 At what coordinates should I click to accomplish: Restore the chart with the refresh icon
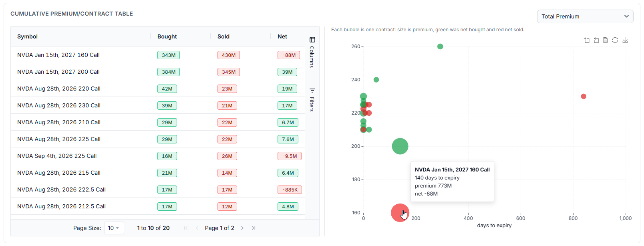pos(615,40)
